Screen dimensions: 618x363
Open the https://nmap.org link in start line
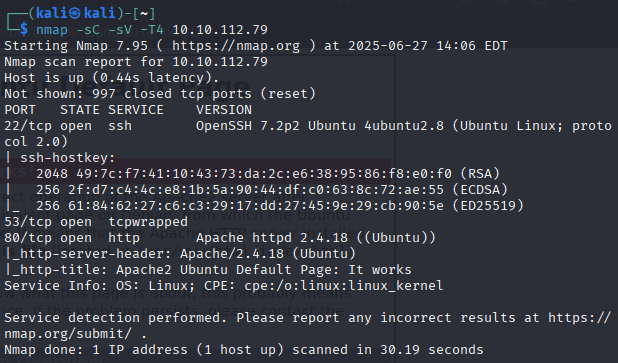[236, 46]
